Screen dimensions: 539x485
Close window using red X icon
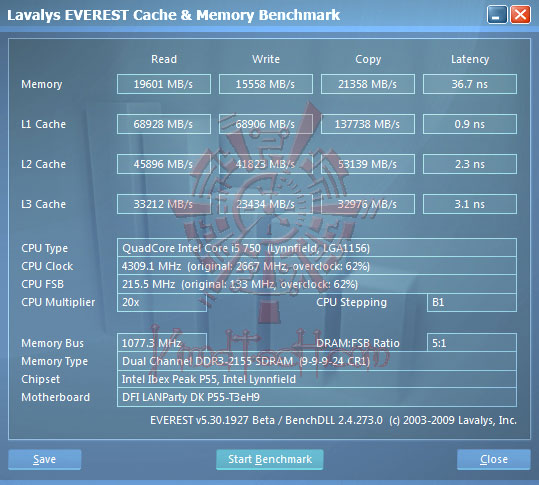(x=520, y=15)
